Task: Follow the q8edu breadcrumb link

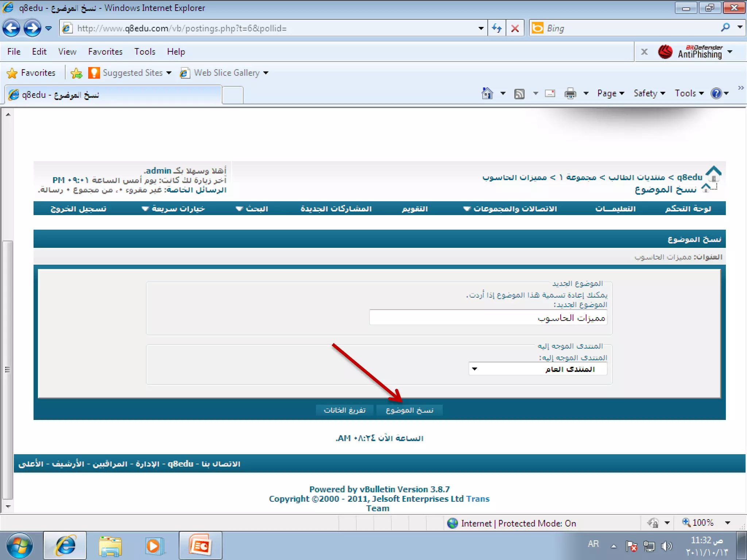Action: [x=689, y=177]
